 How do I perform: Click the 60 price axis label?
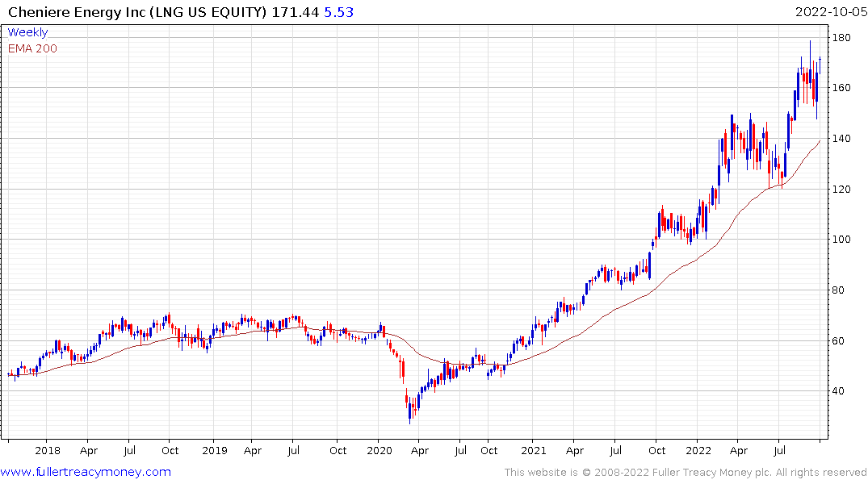pos(839,340)
